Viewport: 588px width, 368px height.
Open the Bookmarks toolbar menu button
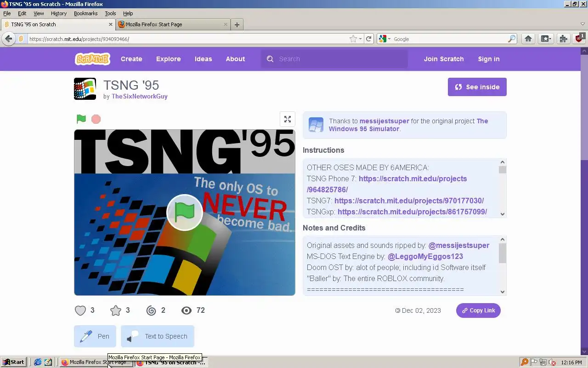[x=546, y=39]
